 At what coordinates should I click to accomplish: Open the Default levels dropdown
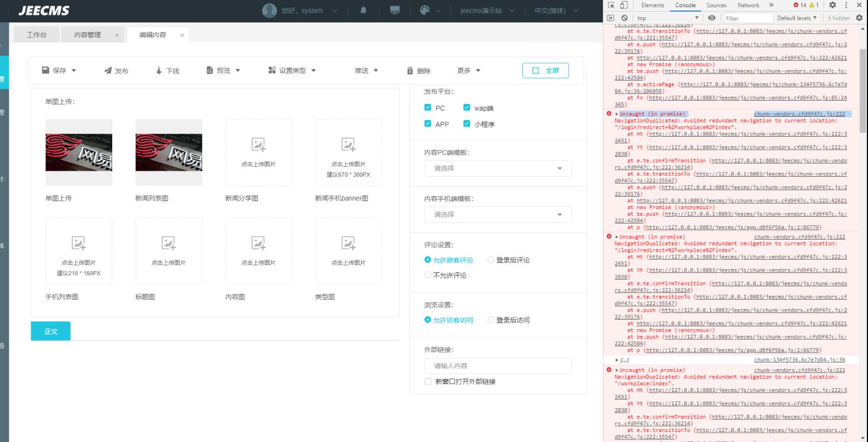797,18
